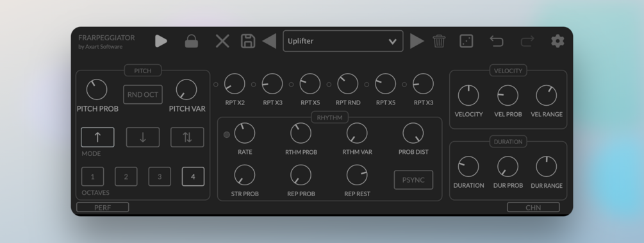Screen dimensions: 644x243
Task: Toggle the RND OCT button
Action: 143,94
